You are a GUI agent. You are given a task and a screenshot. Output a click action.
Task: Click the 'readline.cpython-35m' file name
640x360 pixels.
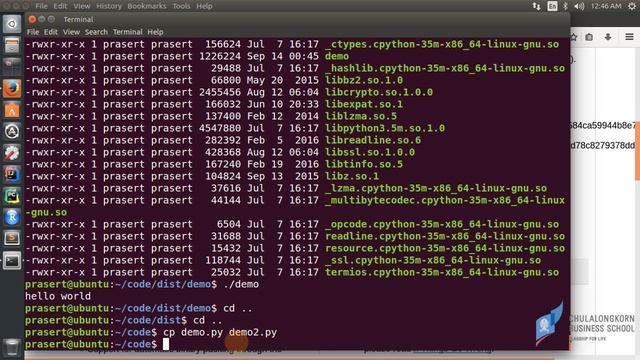pos(445,236)
